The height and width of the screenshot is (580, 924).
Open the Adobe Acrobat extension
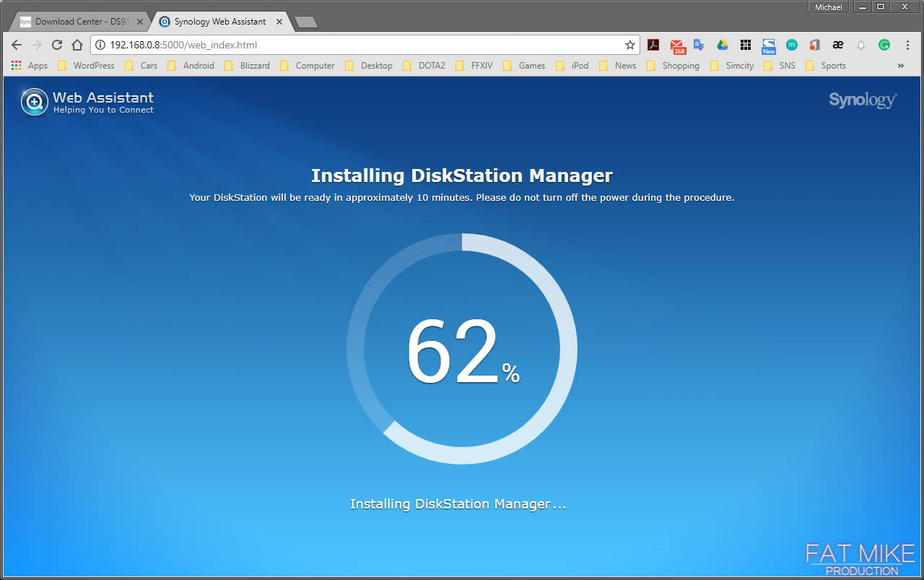(653, 45)
